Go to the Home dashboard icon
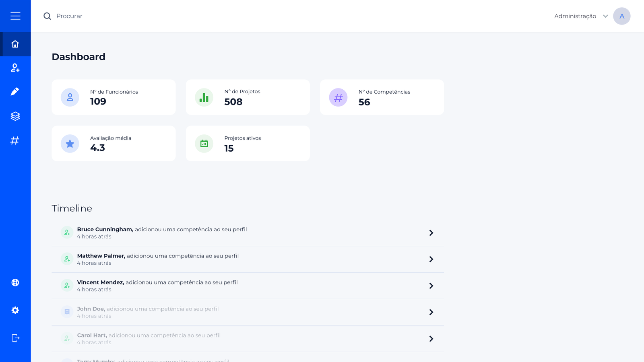This screenshot has width=644, height=362. [x=15, y=44]
